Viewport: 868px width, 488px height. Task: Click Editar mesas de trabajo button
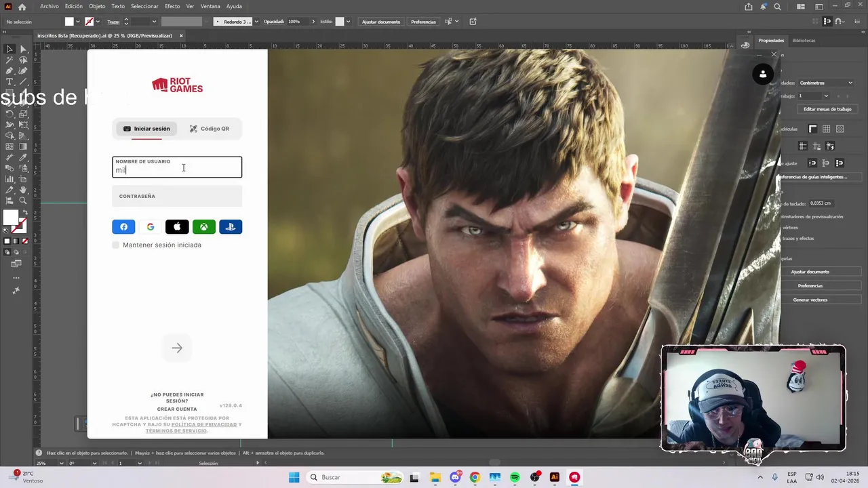pyautogui.click(x=827, y=109)
